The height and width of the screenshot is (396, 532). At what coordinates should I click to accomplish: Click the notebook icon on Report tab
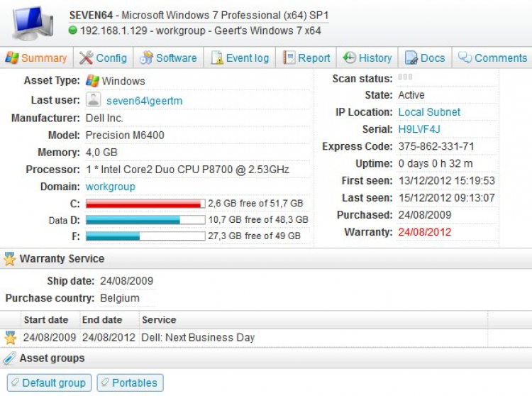coord(289,57)
